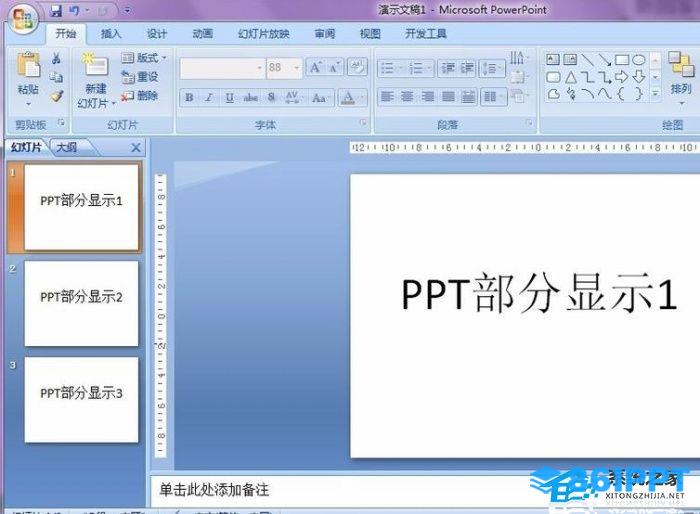The image size is (700, 514).
Task: Open the 剪贴板 dialog launcher
Action: (x=61, y=121)
